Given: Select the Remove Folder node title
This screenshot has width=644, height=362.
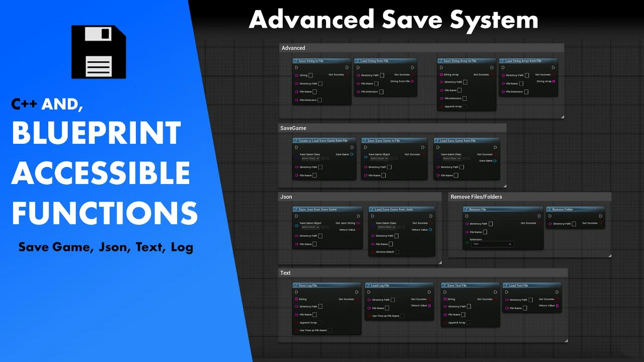Looking at the screenshot, I should tap(575, 209).
